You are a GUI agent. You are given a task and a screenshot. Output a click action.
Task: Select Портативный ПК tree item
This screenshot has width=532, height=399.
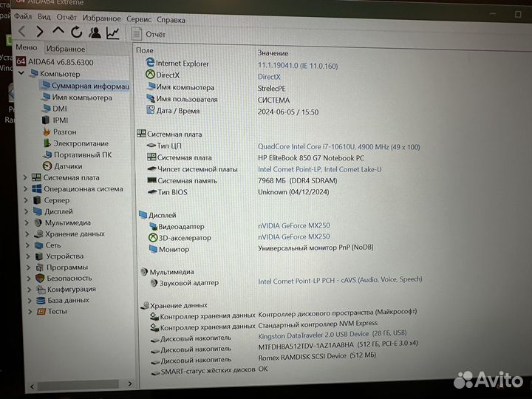pos(78,154)
